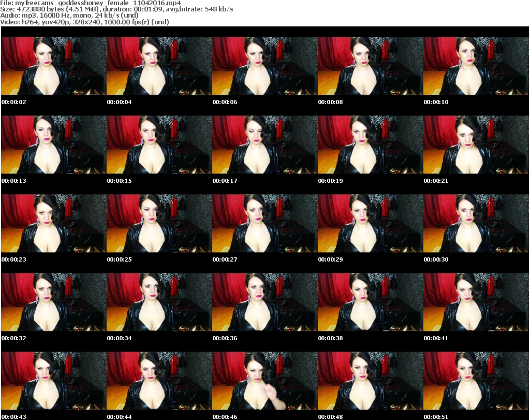Screen dimensions: 530x420
Task: Select the thumbnail frame at 00:00:38
Action: [370, 302]
